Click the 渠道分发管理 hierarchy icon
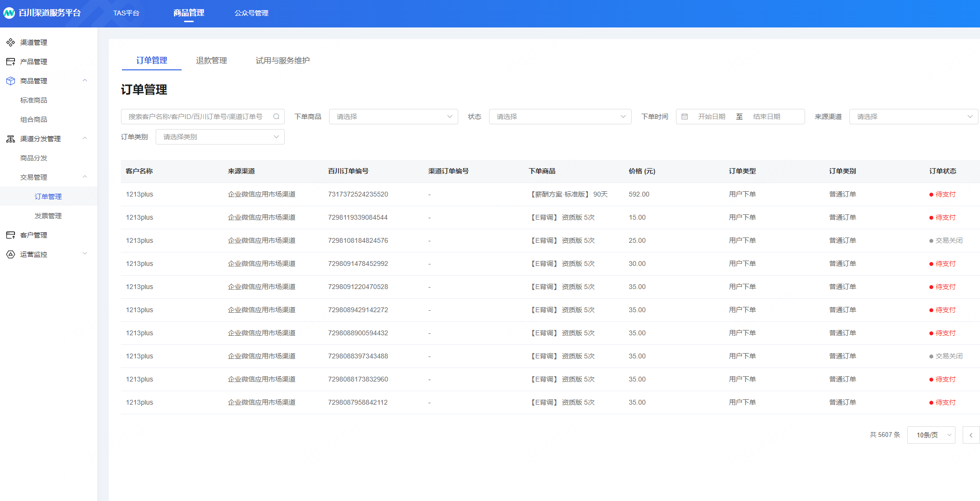The width and height of the screenshot is (980, 501). (x=11, y=139)
